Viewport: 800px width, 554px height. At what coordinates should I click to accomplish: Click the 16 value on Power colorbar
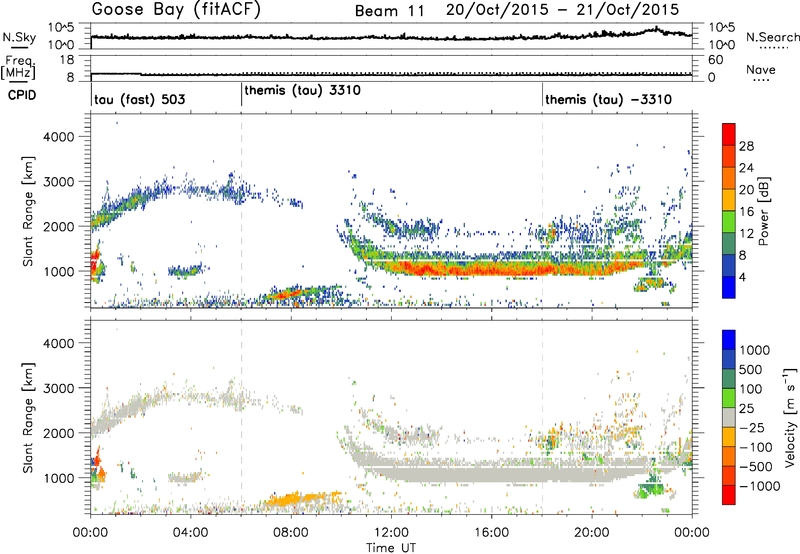(745, 212)
